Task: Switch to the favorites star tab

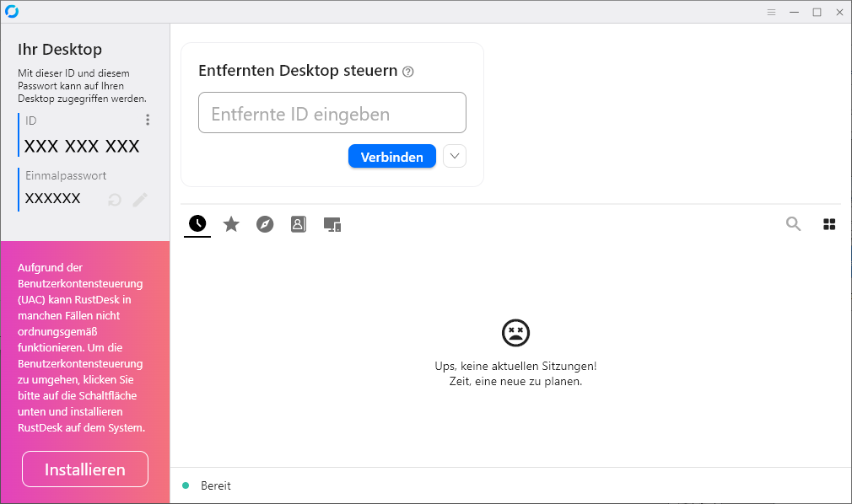Action: 231,223
